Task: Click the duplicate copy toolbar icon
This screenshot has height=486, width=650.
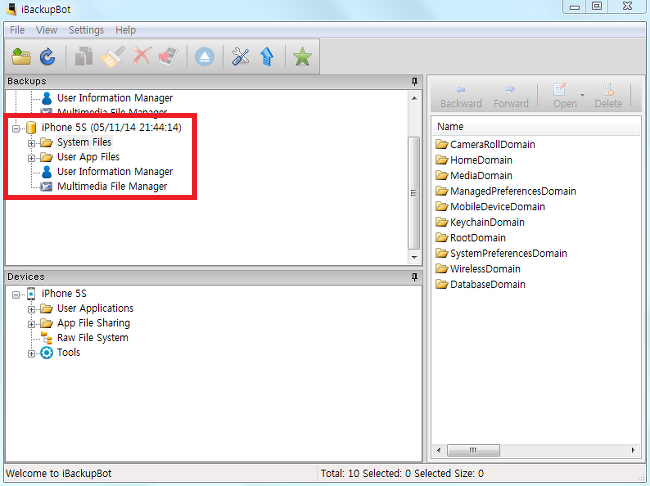Action: 84,57
